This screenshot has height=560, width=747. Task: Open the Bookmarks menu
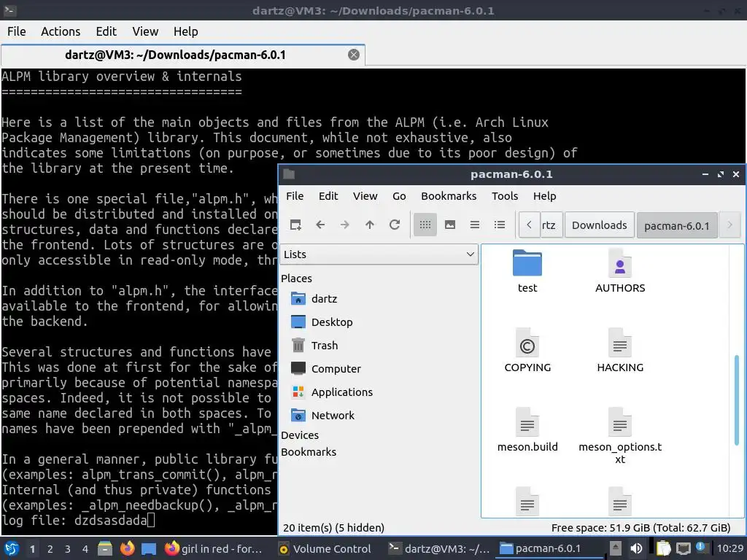tap(449, 196)
